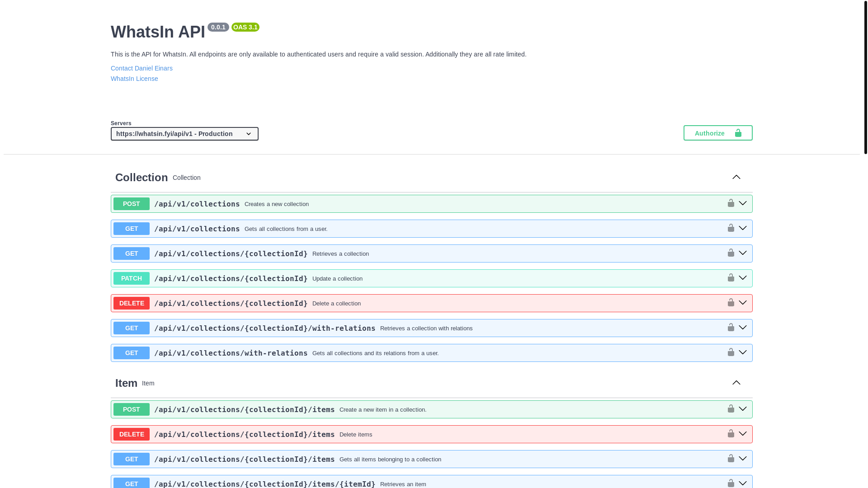Screen dimensions: 868x488
Task: Click DELETE badge for 'Delete a collection'
Action: point(132,303)
